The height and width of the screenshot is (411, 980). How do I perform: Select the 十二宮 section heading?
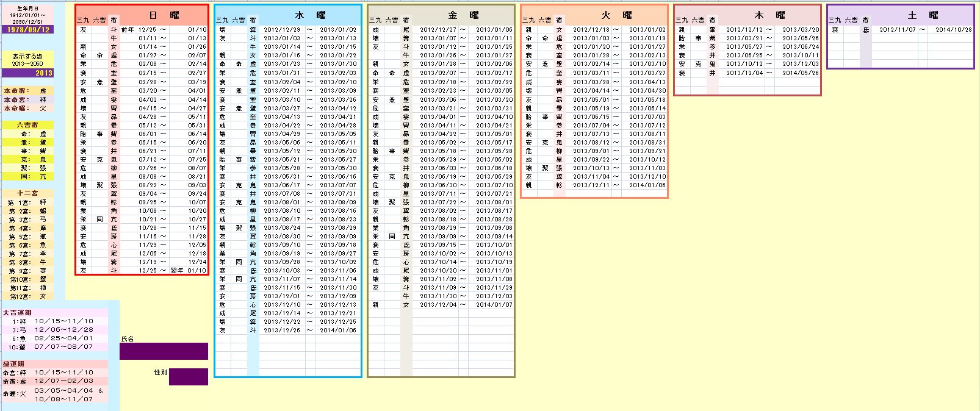[x=27, y=193]
